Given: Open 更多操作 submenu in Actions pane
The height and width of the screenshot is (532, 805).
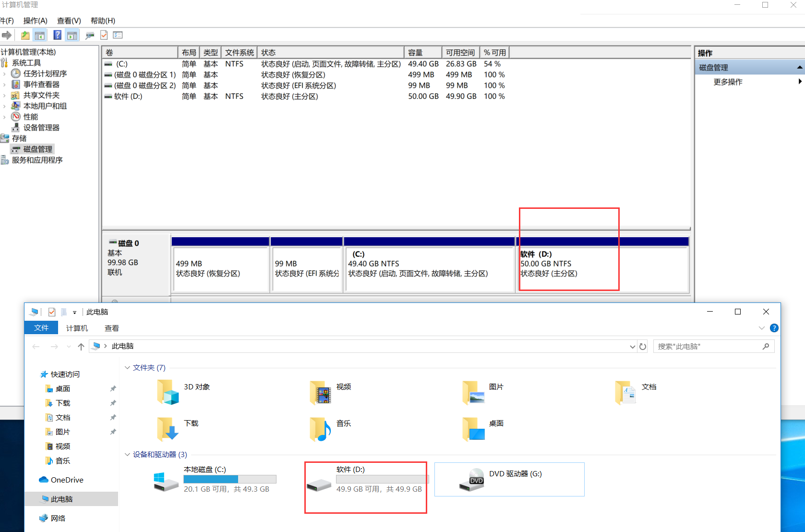Looking at the screenshot, I should 728,82.
